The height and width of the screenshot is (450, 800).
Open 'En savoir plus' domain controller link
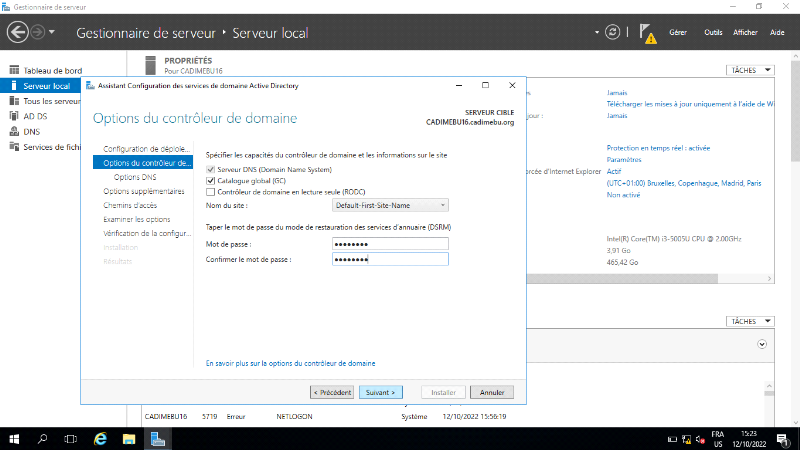click(x=290, y=363)
